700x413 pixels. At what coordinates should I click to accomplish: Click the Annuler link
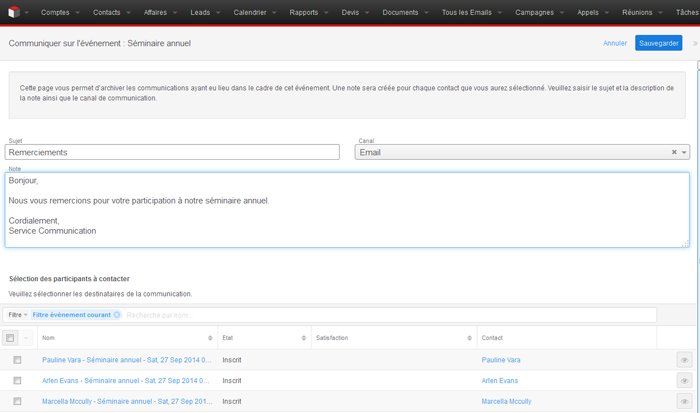point(615,44)
